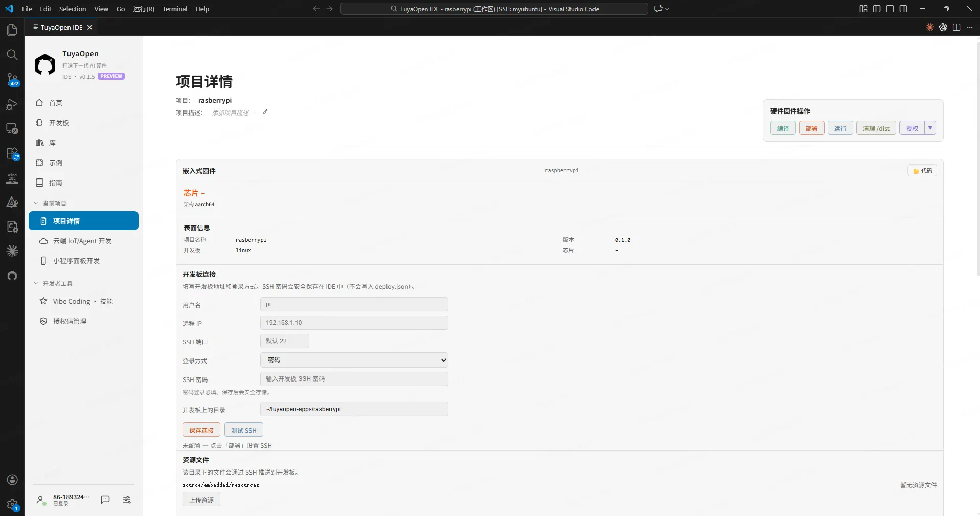Open the Terminal menu

coord(175,9)
